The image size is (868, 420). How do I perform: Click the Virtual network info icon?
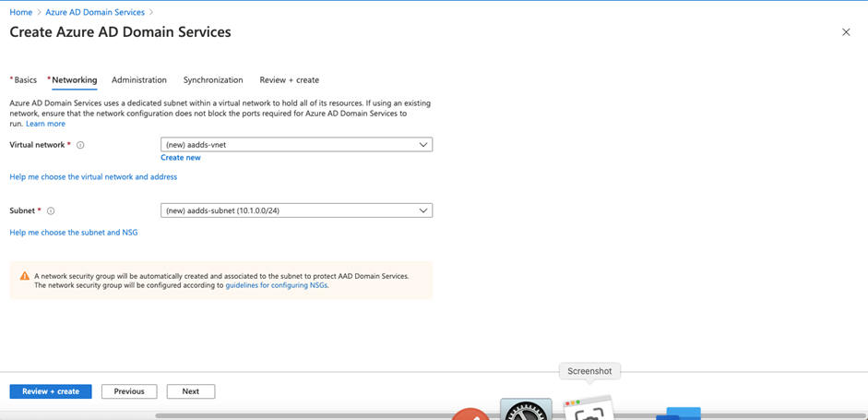[x=80, y=145]
